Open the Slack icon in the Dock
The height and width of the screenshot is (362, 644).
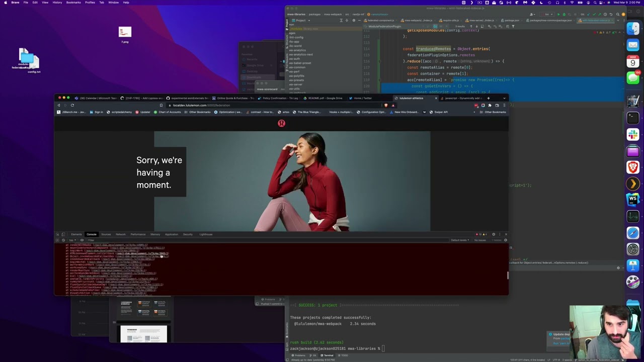point(633,134)
